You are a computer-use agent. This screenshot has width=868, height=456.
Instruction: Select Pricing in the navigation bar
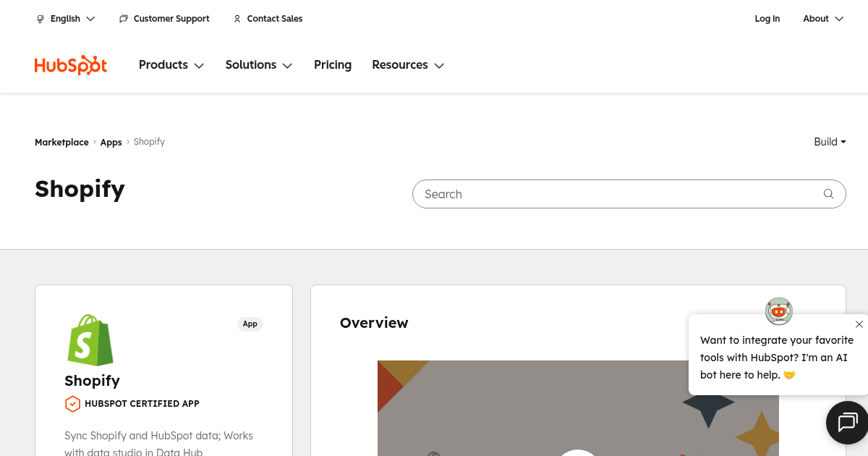pos(333,64)
